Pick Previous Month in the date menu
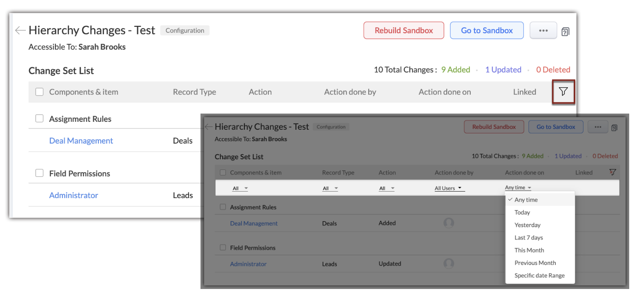The width and height of the screenshot is (644, 301). [535, 263]
